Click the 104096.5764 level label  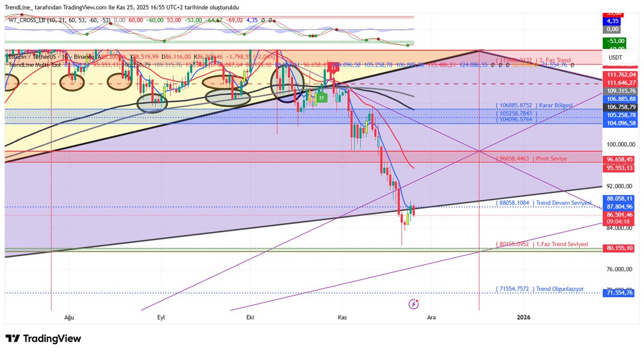coord(516,119)
